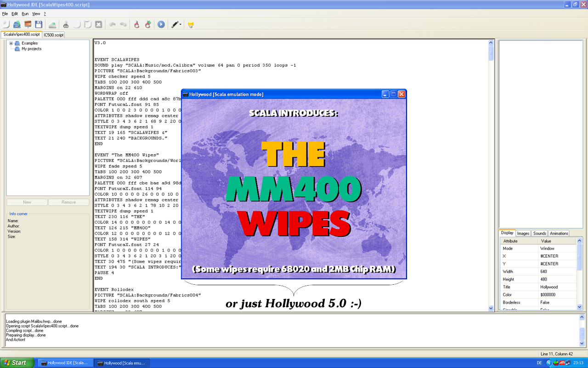Click the grey X delete toolbar icon

click(x=98, y=24)
